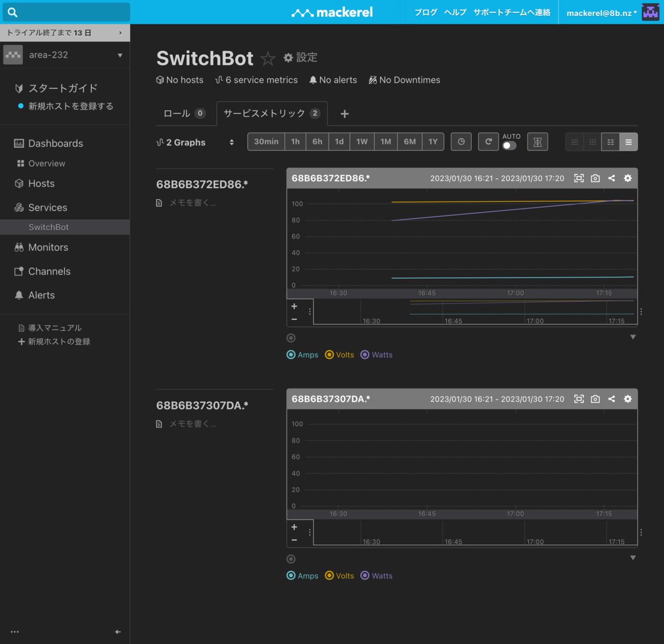This screenshot has height=644, width=664.
Task: Open the ロール tab
Action: click(185, 113)
